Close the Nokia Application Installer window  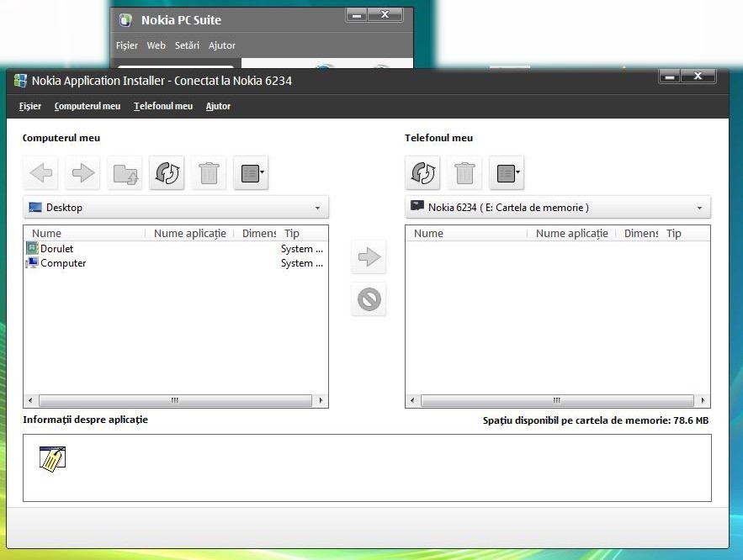coord(698,77)
